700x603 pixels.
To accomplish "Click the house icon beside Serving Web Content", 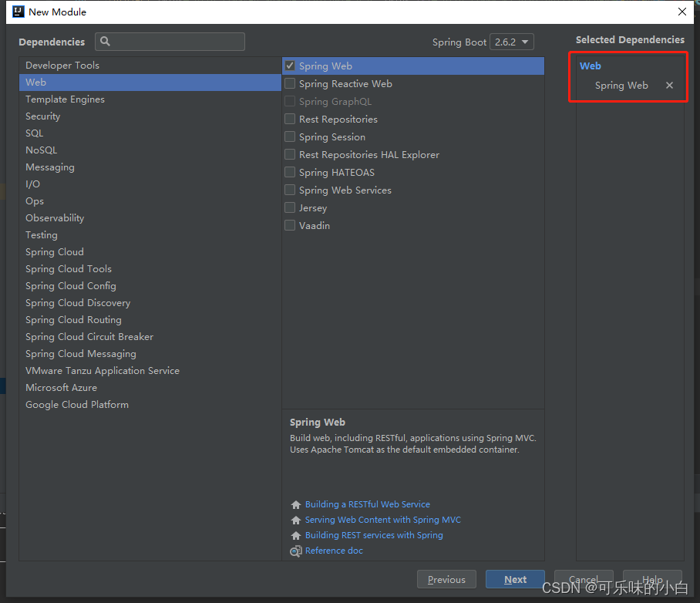I will (295, 520).
